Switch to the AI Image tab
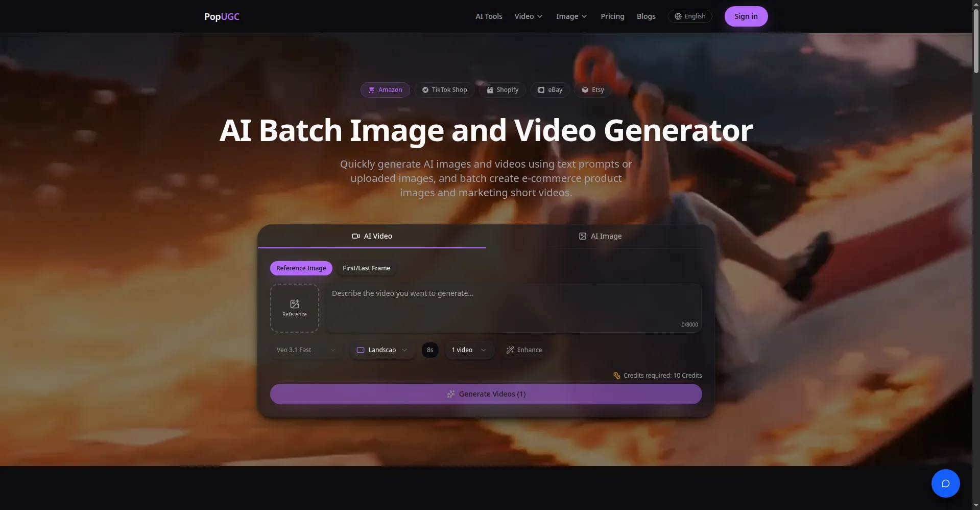The image size is (980, 510). point(600,236)
